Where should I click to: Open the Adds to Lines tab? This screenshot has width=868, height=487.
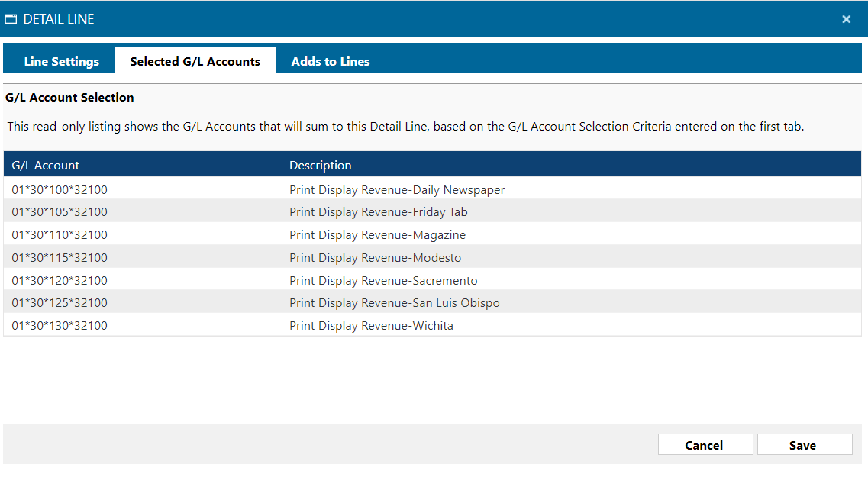click(330, 61)
